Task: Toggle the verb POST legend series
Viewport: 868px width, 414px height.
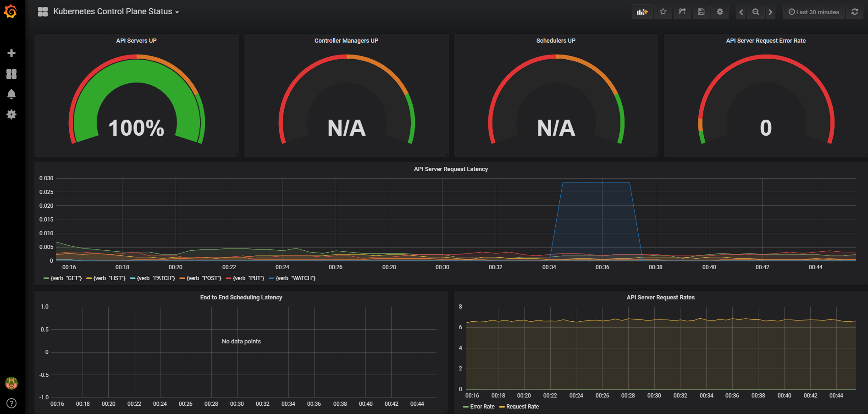Action: 200,278
